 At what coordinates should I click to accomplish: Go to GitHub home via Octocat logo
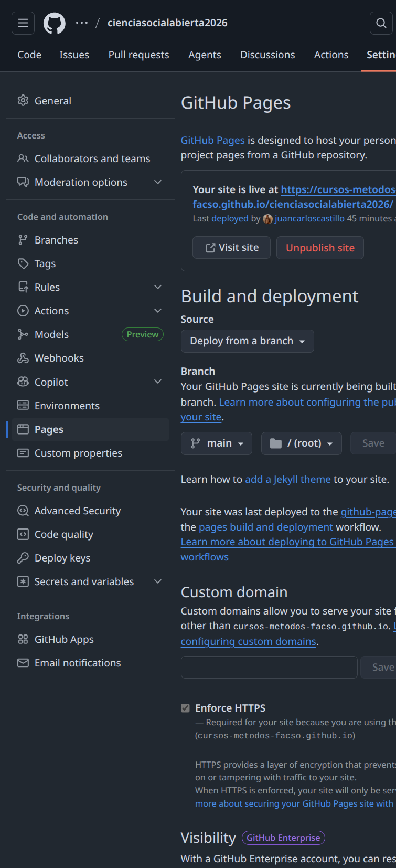(x=55, y=23)
